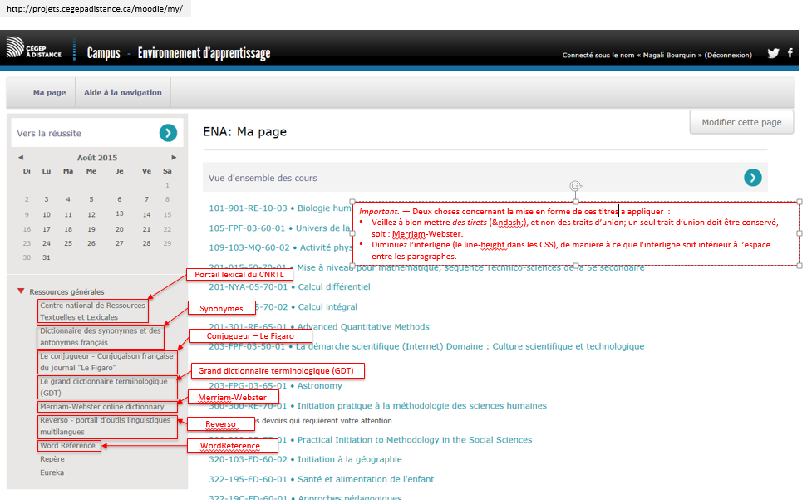Screen dimensions: 812x504
Task: Open the Word Reference resource link
Action: click(x=67, y=446)
